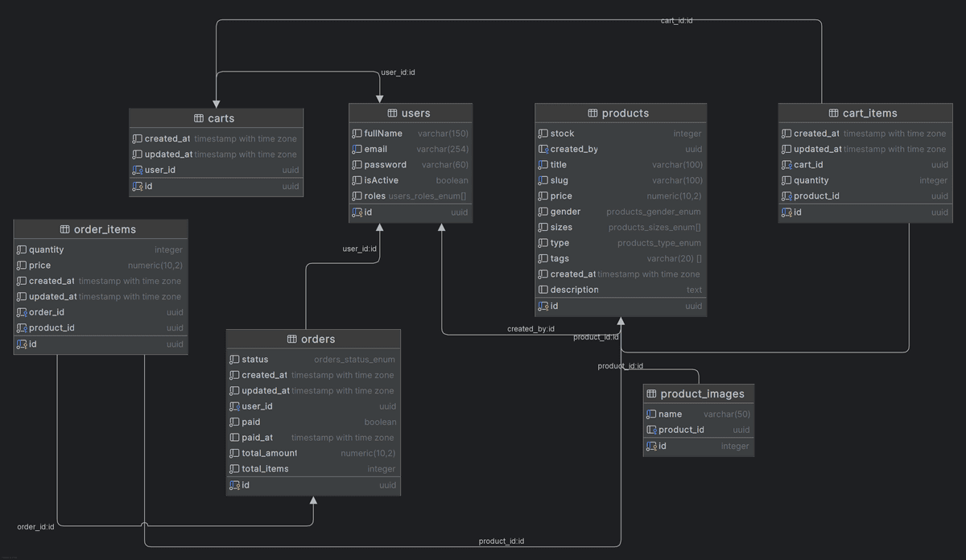
Task: Click the table icon of product_images
Action: [x=651, y=393]
